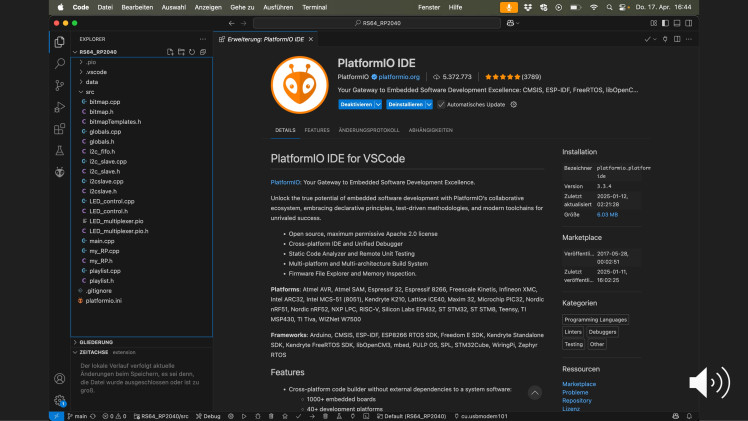Switch to the FEATURES tab

(x=317, y=130)
